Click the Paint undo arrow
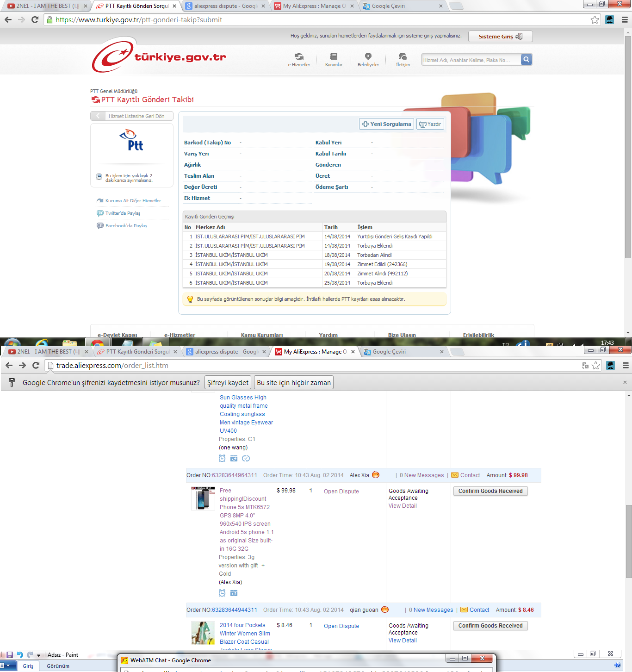 pos(20,654)
